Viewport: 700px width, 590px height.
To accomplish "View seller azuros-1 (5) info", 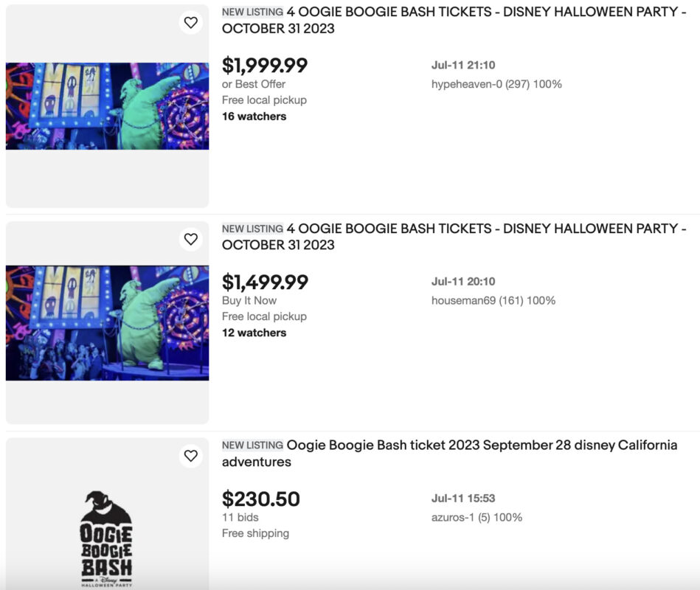I will [477, 518].
